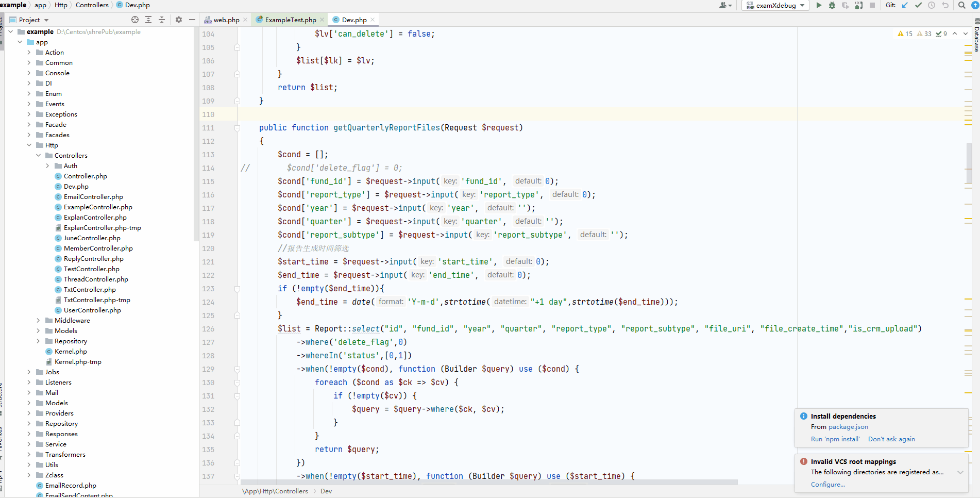Screen dimensions: 980x498
Task: Click the 33 weak warnings indicator
Action: 924,34
